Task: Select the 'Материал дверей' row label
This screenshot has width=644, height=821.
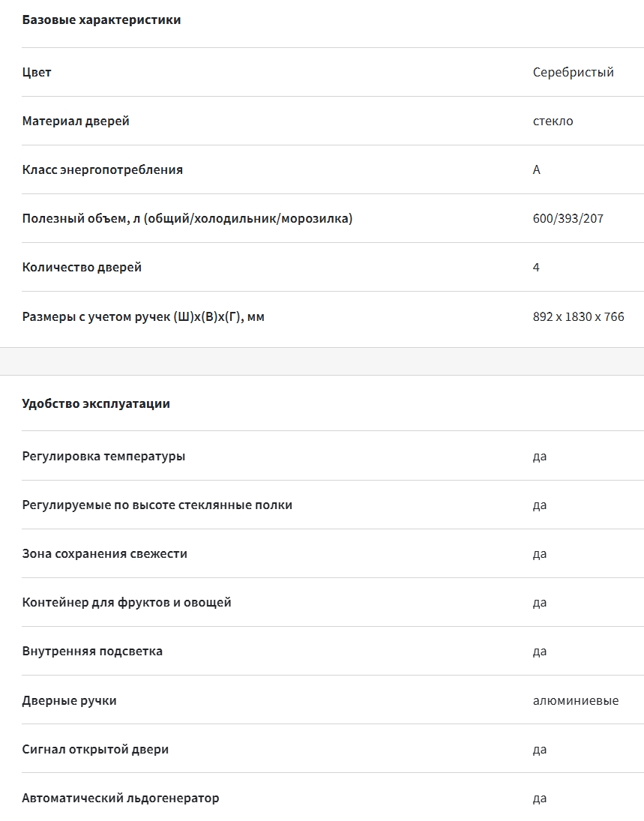Action: pyautogui.click(x=76, y=121)
